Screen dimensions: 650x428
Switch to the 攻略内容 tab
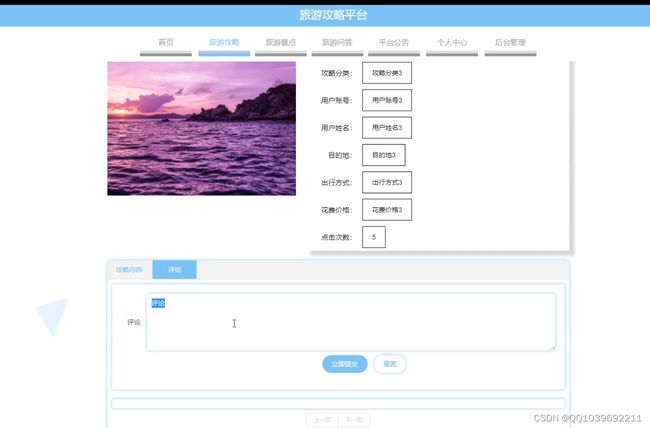point(129,270)
